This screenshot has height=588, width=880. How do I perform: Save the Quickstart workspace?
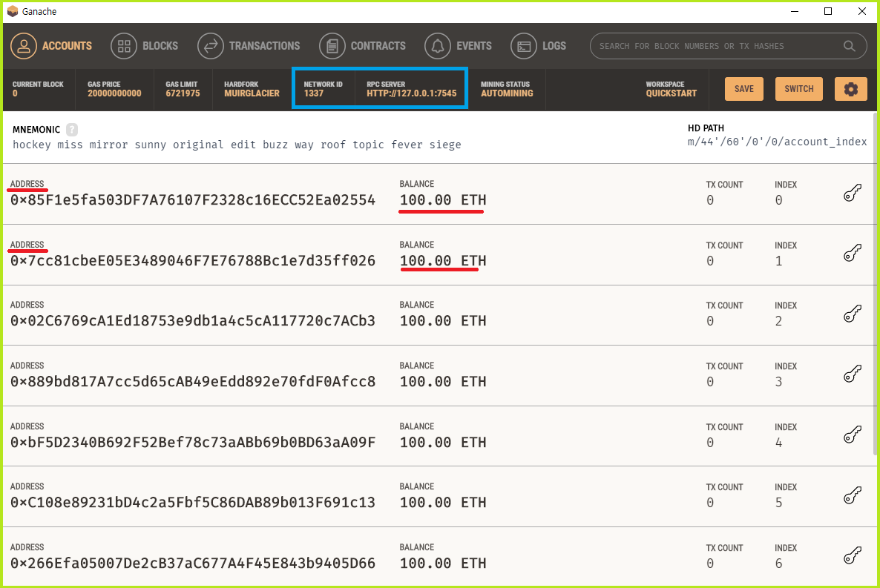[744, 89]
